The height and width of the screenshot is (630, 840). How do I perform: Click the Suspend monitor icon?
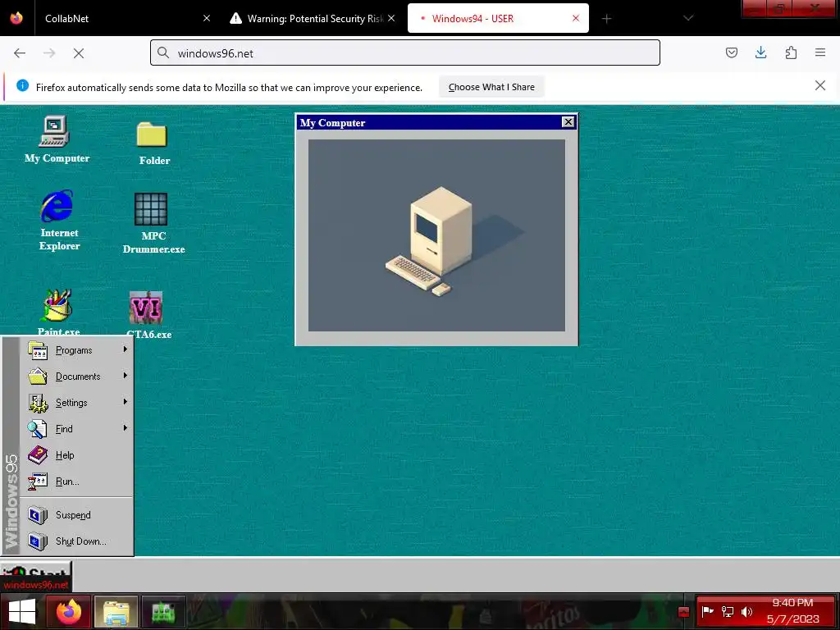(x=38, y=515)
